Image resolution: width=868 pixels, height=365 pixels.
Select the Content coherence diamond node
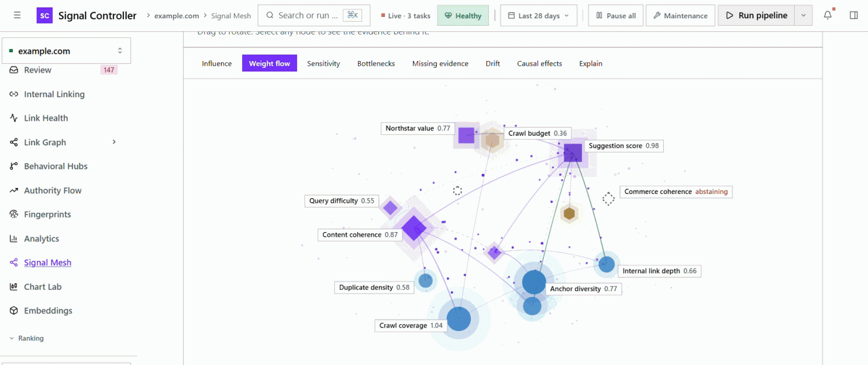point(414,229)
